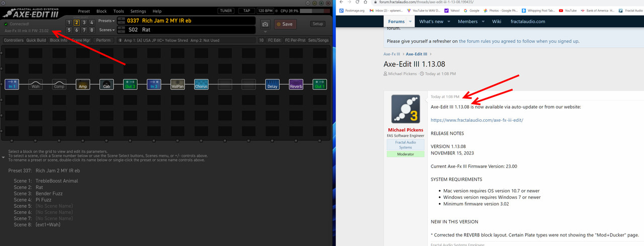Screen dimensions: 644x246
Task: Select scene button 4
Action: [92, 22]
